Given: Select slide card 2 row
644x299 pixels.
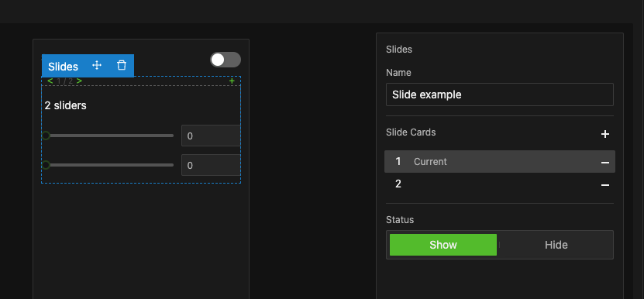Looking at the screenshot, I should pos(500,184).
